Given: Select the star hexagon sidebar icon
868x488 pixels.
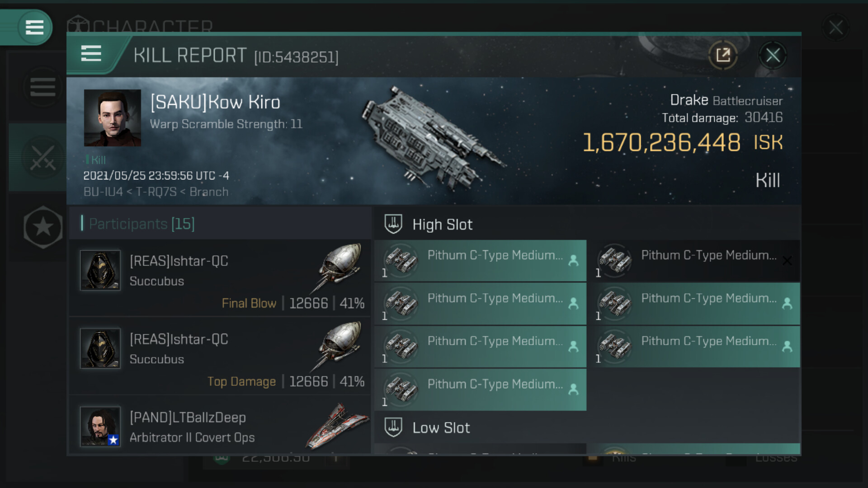Looking at the screenshot, I should pyautogui.click(x=42, y=227).
